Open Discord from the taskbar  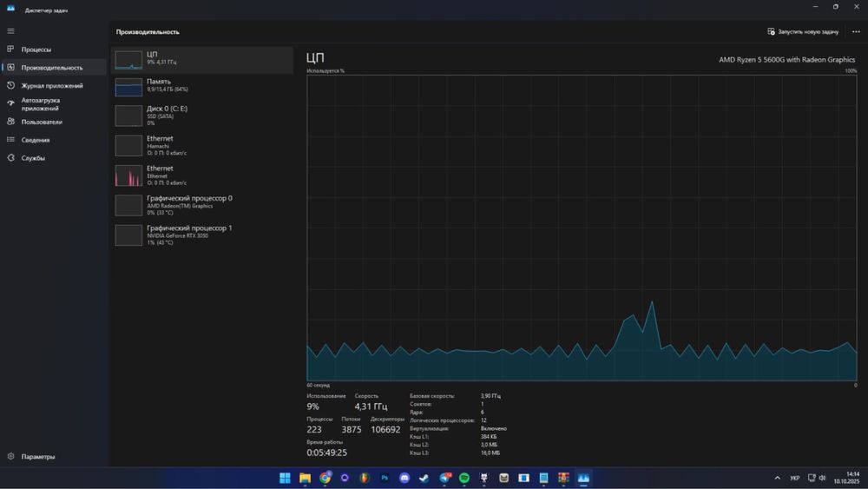tap(404, 478)
